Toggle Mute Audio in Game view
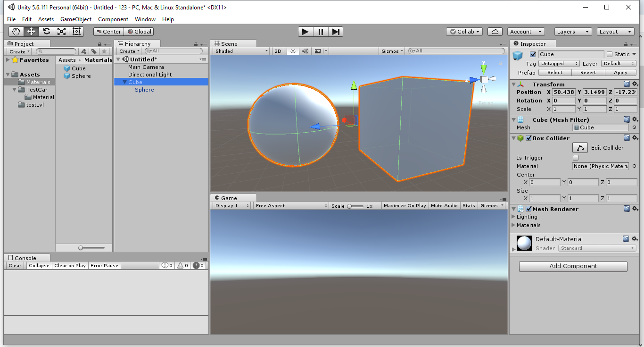644x347 pixels. point(444,205)
